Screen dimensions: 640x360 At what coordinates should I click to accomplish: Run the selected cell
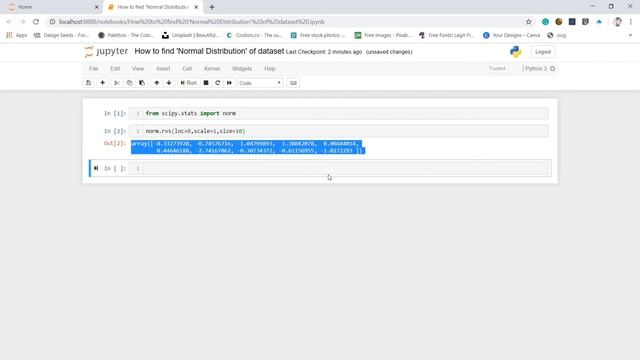click(x=189, y=83)
